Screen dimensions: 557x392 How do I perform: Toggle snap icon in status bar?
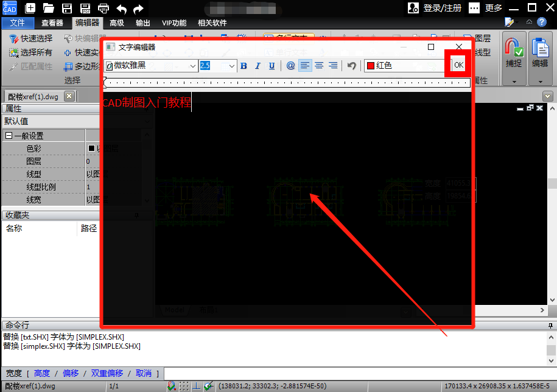(172, 386)
